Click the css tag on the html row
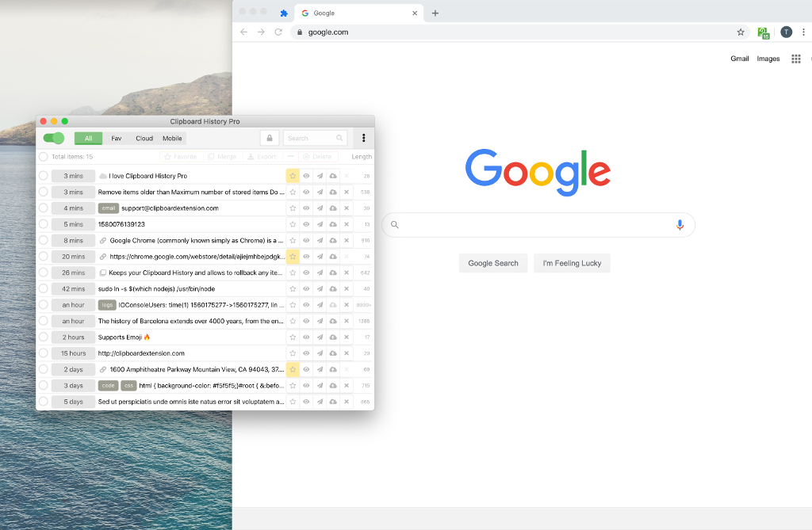Screen dimensions: 812x530 click(x=128, y=386)
